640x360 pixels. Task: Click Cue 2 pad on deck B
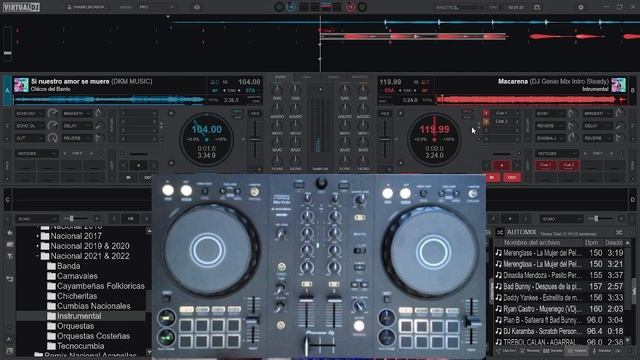569,165
